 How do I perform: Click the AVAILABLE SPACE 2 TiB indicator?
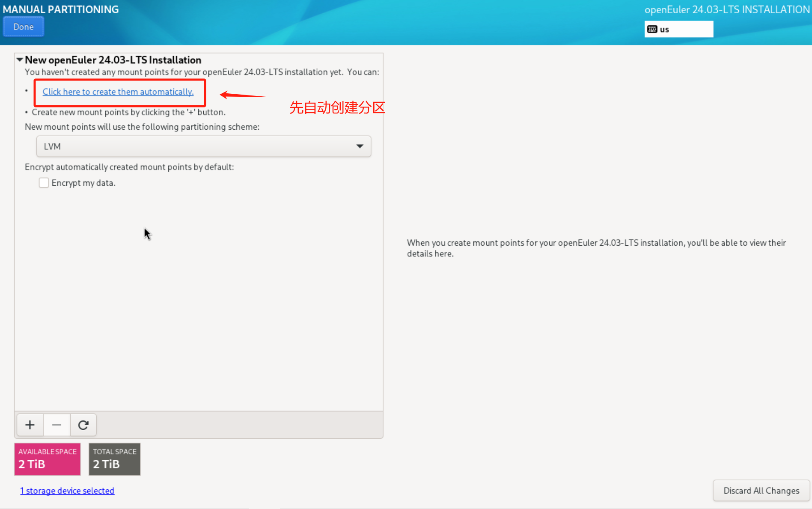point(48,459)
